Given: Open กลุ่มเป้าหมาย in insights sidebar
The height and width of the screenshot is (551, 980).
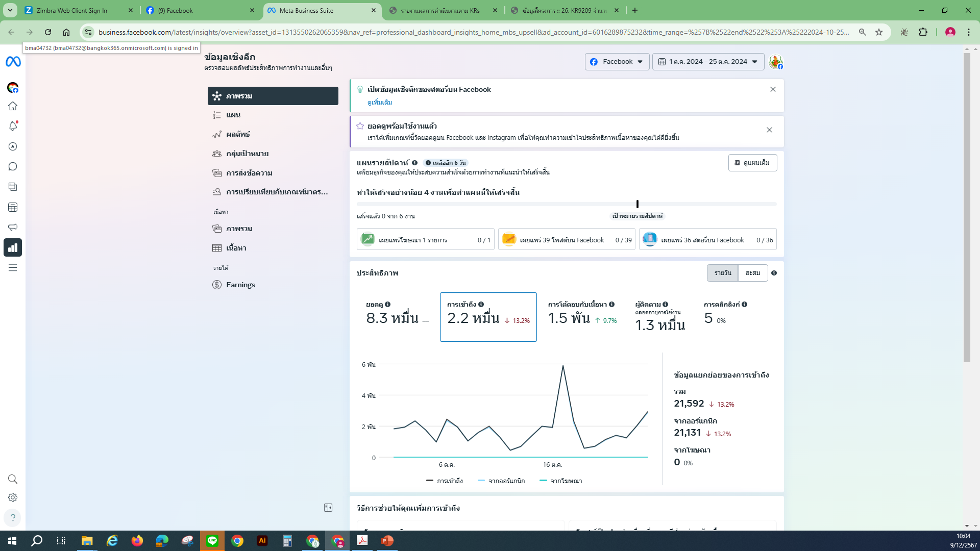Looking at the screenshot, I should [273, 154].
